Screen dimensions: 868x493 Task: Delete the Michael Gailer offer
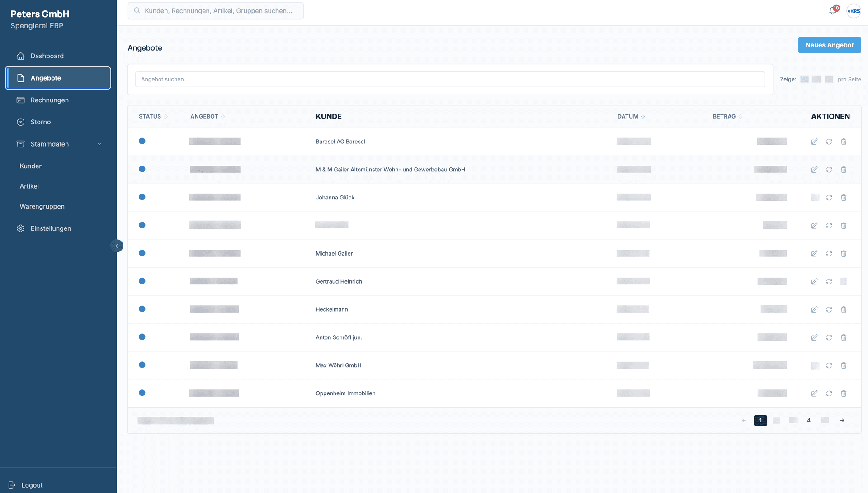[844, 254]
